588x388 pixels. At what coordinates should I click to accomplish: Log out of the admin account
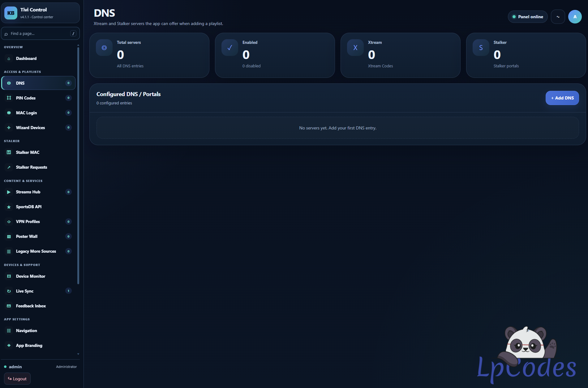click(x=17, y=379)
